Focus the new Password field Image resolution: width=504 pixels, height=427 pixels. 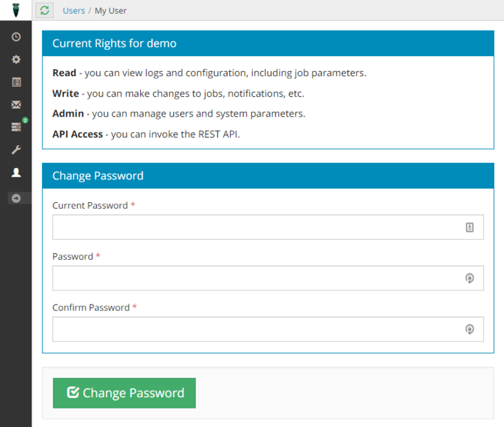tap(268, 278)
